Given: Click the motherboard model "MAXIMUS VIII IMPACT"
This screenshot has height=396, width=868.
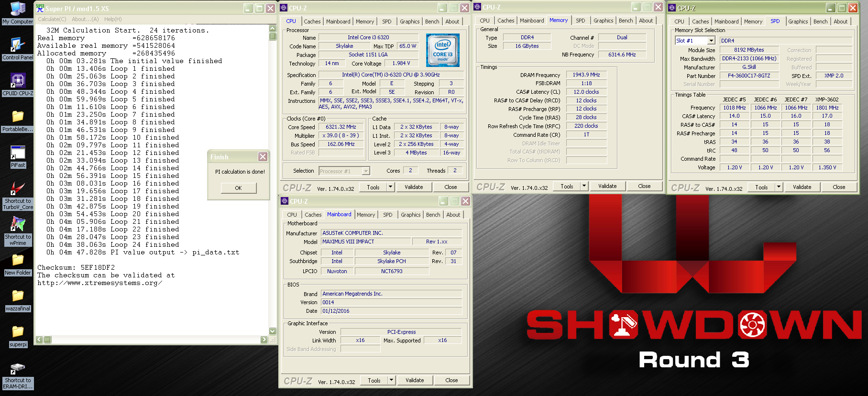Looking at the screenshot, I should coord(366,242).
